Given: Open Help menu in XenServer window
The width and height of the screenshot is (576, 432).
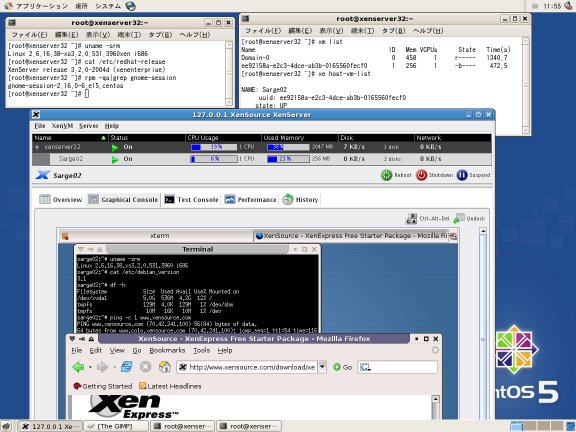Looking at the screenshot, I should point(112,126).
